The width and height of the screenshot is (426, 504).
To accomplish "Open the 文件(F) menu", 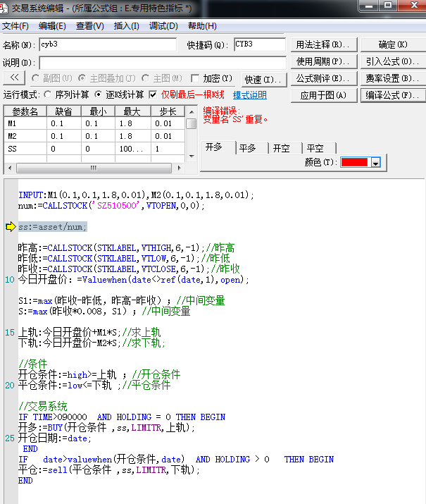I will click(x=15, y=26).
